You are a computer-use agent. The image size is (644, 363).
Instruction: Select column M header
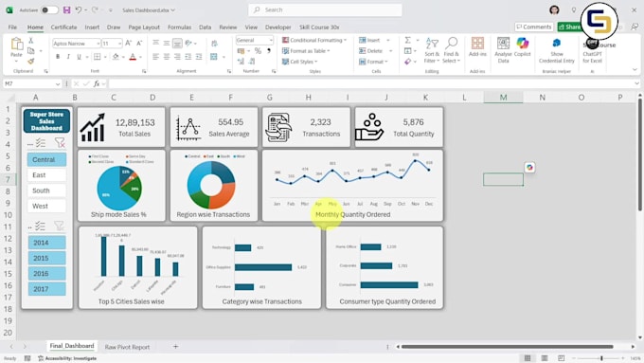[x=503, y=98]
